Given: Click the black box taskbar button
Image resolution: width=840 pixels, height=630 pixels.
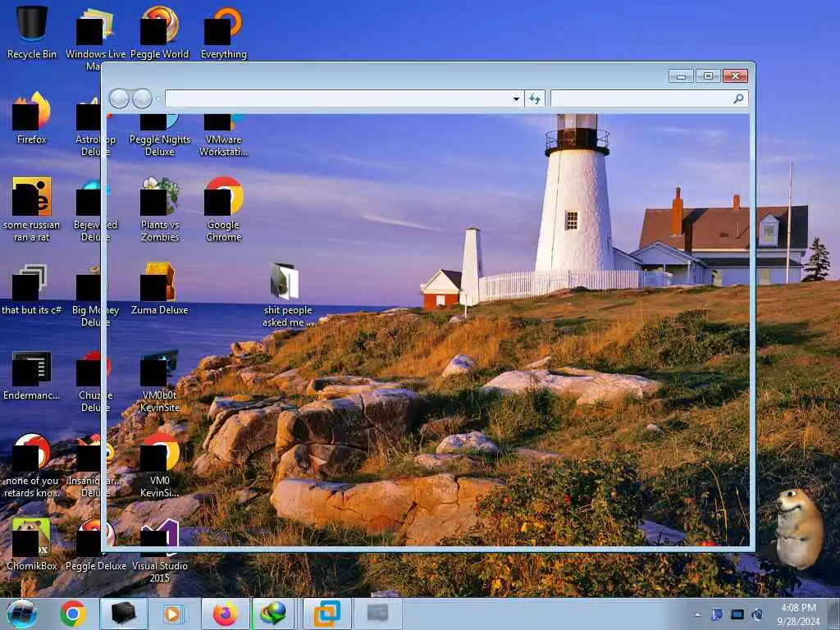Looking at the screenshot, I should pyautogui.click(x=123, y=614).
